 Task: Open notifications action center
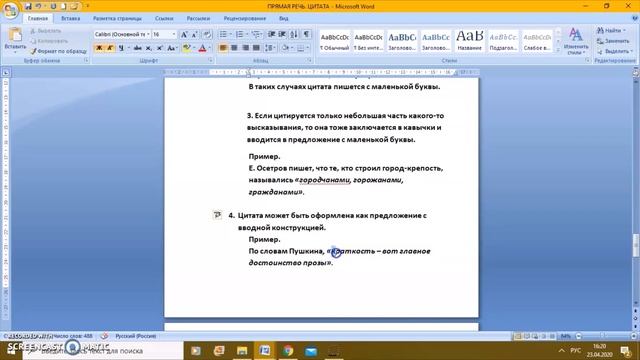tap(625, 351)
